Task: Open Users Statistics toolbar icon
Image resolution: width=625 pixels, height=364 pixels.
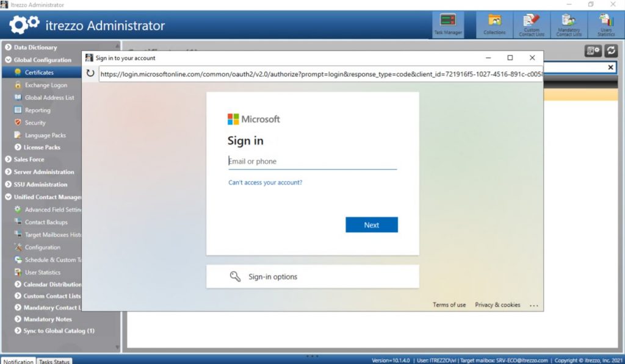Action: coord(606,24)
